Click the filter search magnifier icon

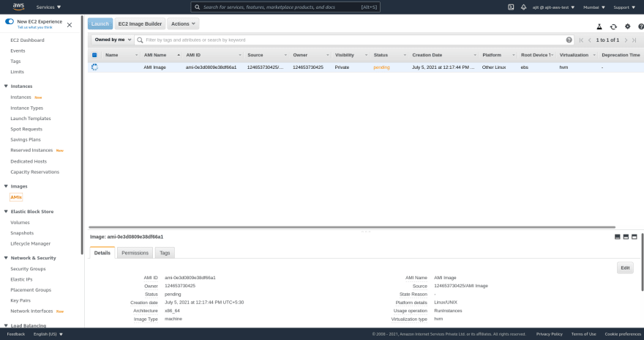tap(140, 40)
